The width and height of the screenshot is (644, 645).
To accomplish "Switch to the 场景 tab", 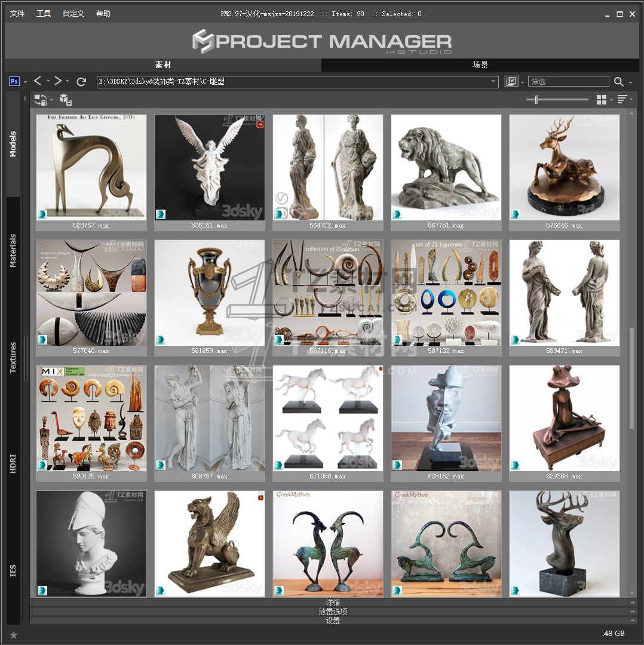I will tap(480, 65).
